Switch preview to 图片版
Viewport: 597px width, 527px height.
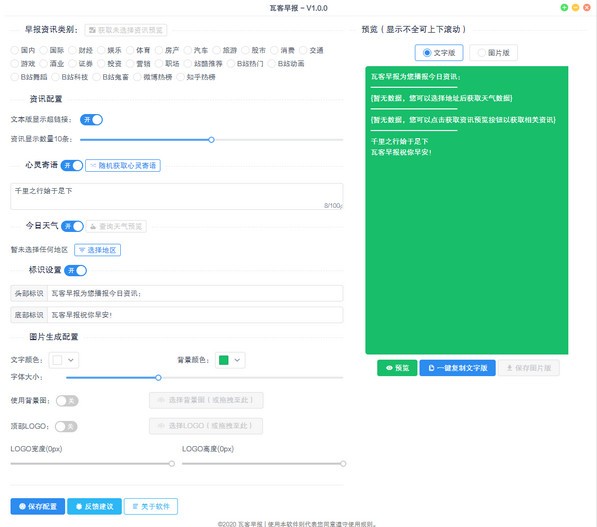pyautogui.click(x=493, y=53)
